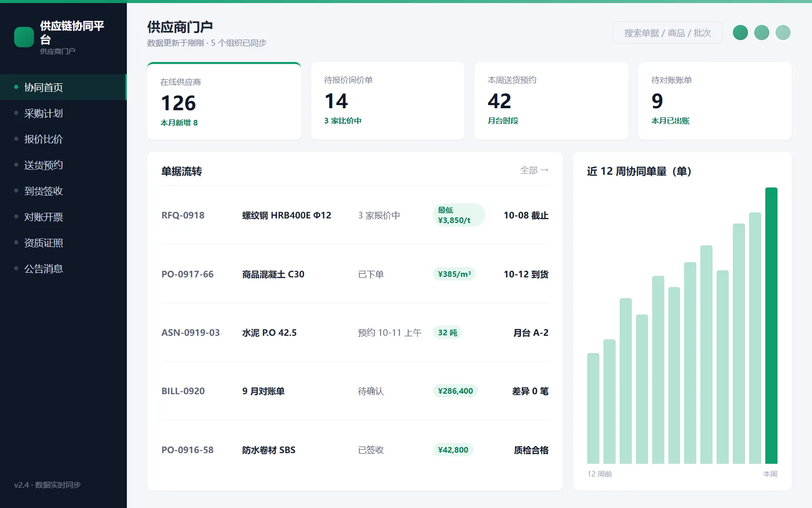The image size is (812, 508).
Task: Click document number RFQ-0918
Action: point(183,215)
